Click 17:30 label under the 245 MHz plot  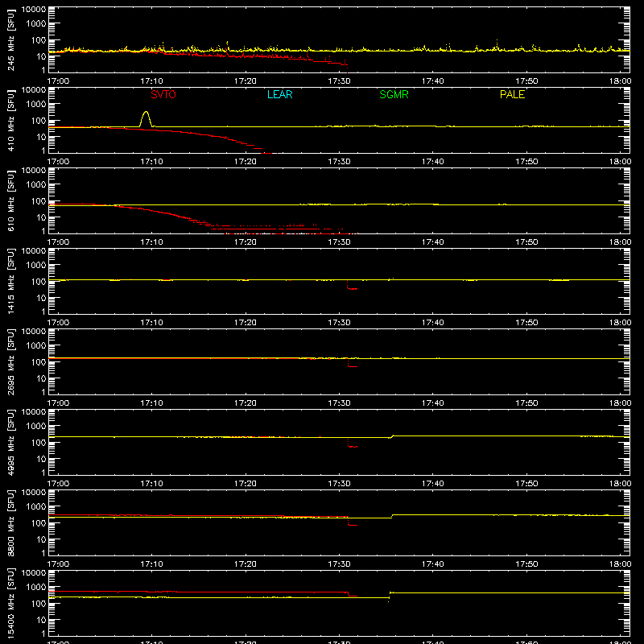pos(339,81)
